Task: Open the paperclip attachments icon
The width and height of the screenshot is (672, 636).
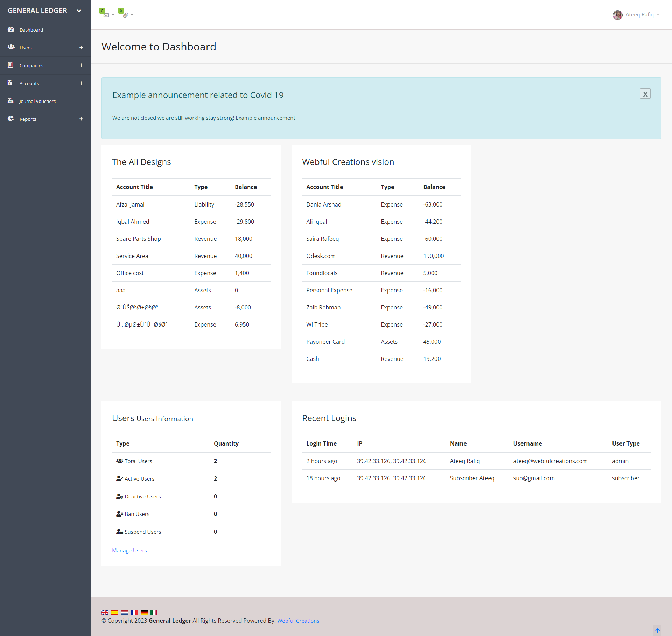Action: tap(125, 15)
